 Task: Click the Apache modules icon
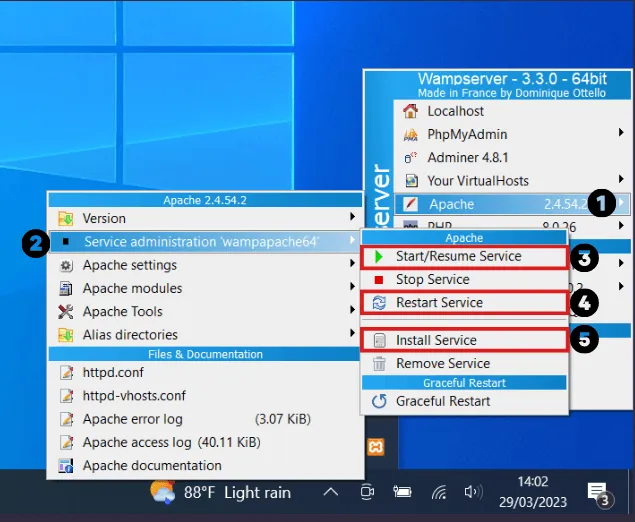pyautogui.click(x=66, y=289)
